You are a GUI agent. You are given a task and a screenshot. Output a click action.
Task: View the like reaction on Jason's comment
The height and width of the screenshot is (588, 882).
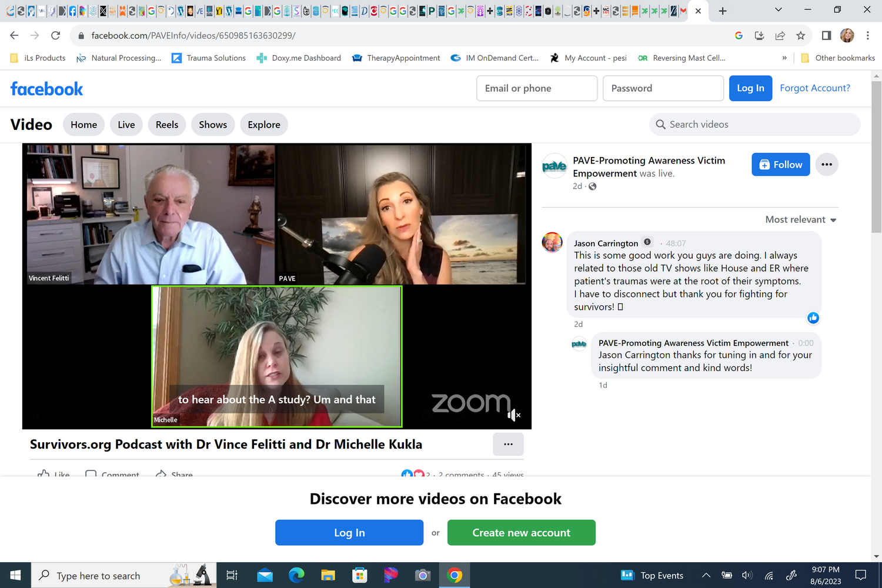tap(813, 318)
